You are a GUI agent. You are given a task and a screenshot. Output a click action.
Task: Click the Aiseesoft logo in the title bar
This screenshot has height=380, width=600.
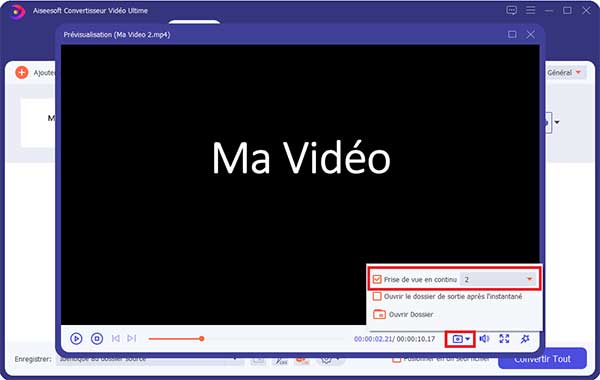point(17,11)
